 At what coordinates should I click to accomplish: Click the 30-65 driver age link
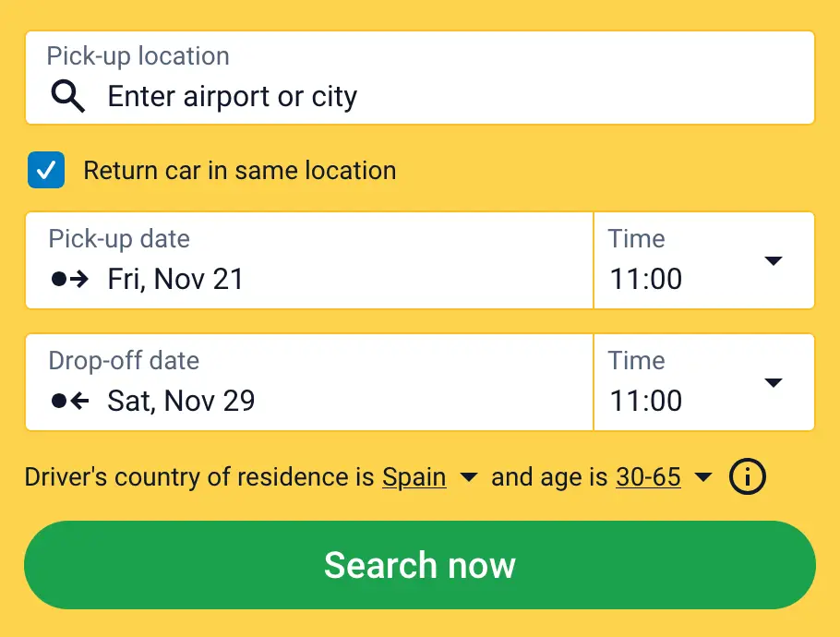coord(648,477)
